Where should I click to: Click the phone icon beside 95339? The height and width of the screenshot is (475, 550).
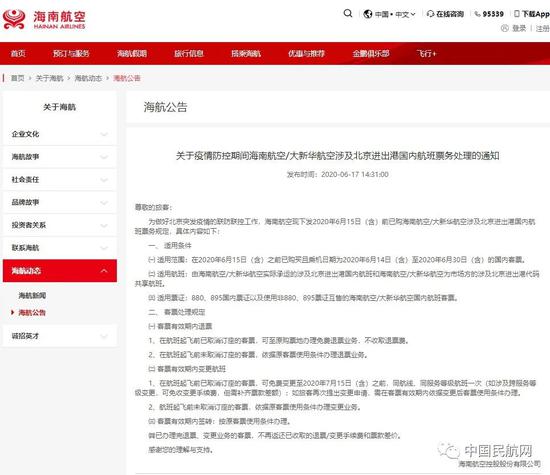click(477, 14)
